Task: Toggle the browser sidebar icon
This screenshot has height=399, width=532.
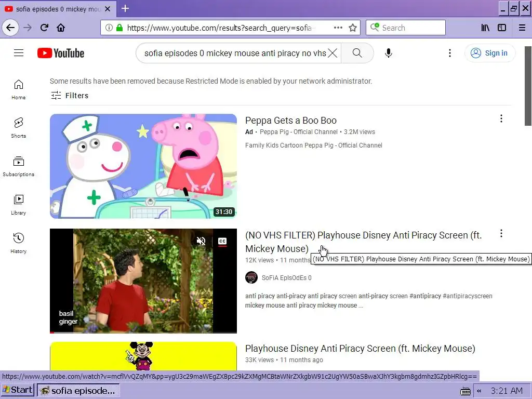Action: point(502,28)
